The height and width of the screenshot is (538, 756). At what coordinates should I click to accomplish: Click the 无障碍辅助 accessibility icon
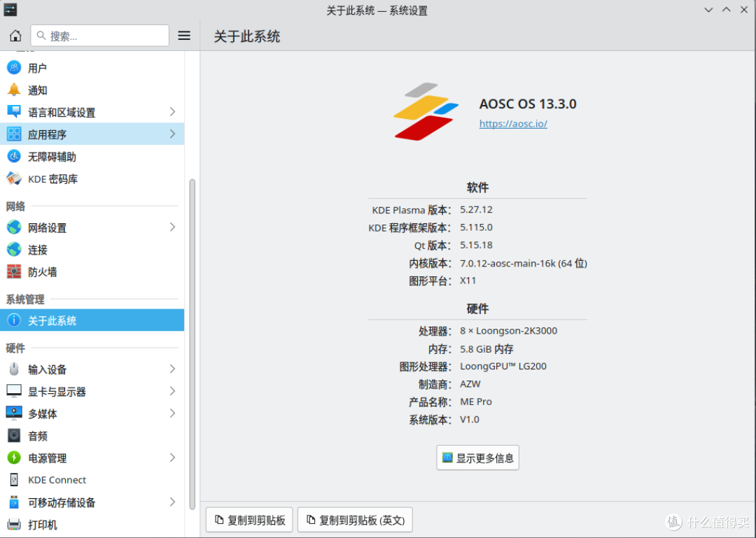click(x=14, y=156)
